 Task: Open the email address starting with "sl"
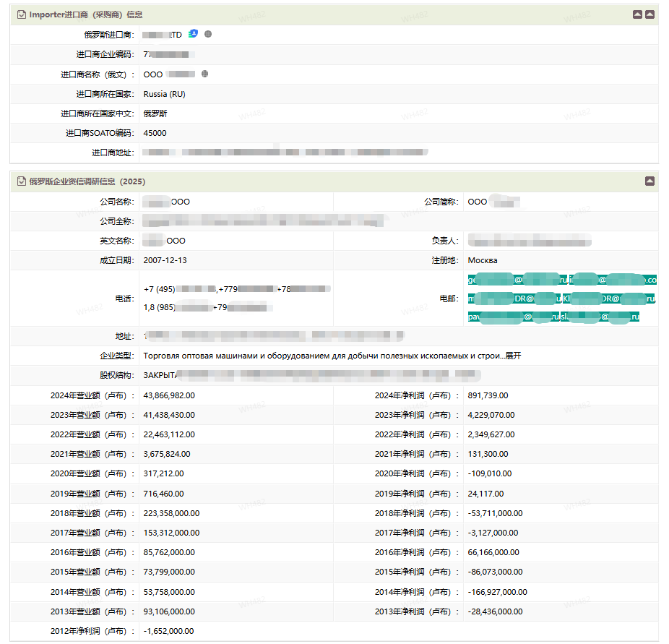[600, 317]
